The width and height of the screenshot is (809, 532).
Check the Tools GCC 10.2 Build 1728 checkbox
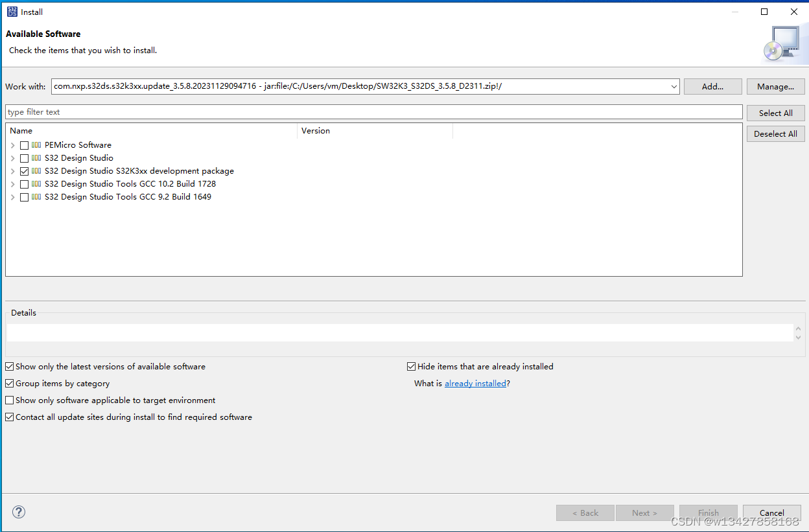pyautogui.click(x=25, y=184)
